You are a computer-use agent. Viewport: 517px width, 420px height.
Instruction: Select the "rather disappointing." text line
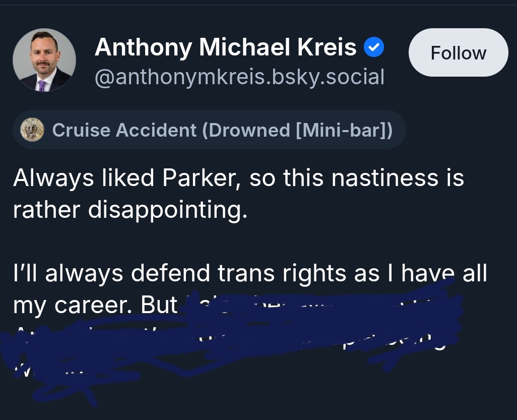130,210
